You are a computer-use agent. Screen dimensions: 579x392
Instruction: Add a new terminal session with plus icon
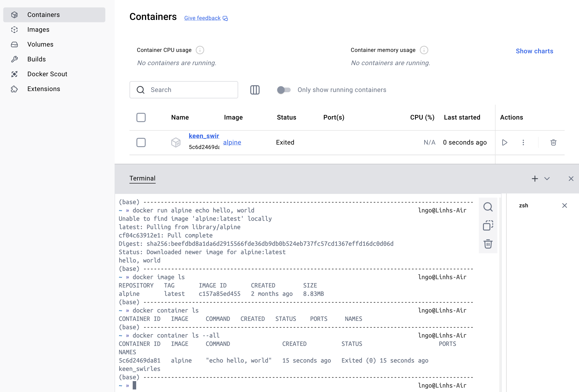[x=535, y=178]
